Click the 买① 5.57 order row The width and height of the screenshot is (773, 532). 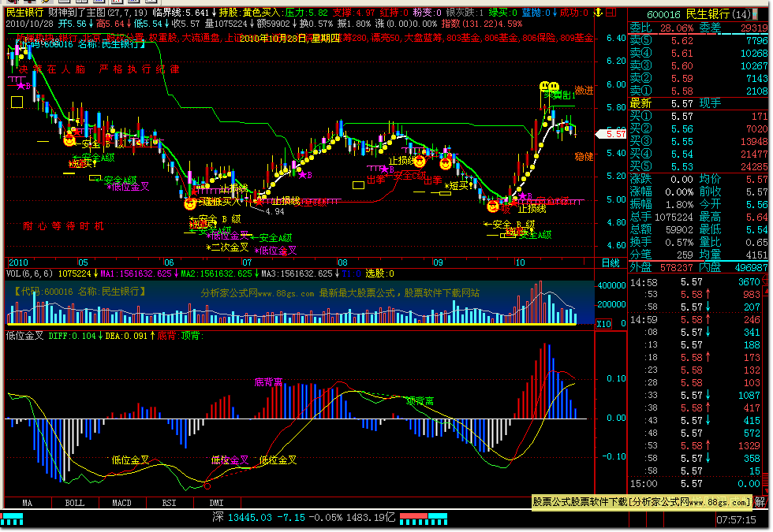click(x=699, y=117)
